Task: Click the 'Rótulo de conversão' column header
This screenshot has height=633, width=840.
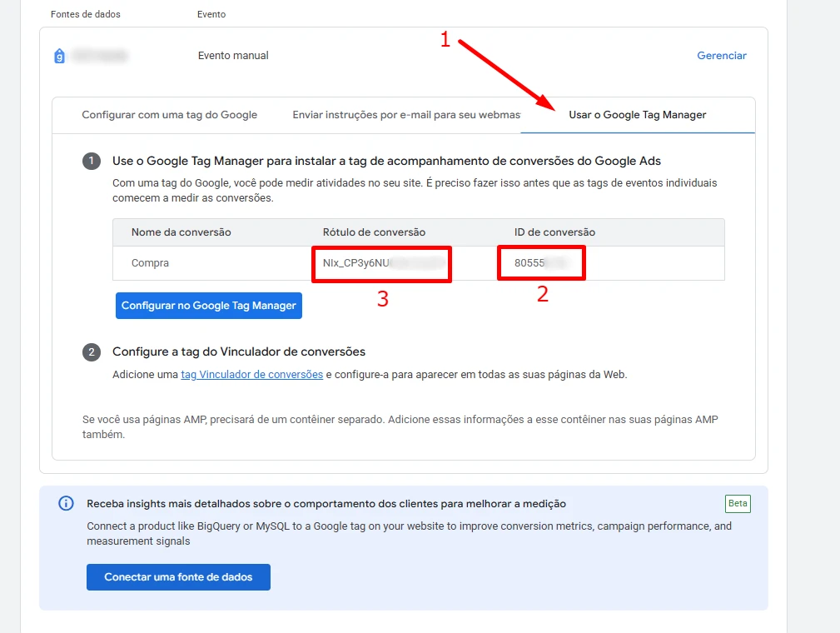Action: pos(374,232)
